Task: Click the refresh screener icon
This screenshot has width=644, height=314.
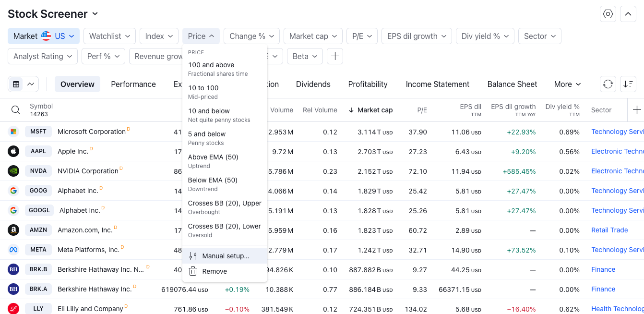Action: pos(608,84)
